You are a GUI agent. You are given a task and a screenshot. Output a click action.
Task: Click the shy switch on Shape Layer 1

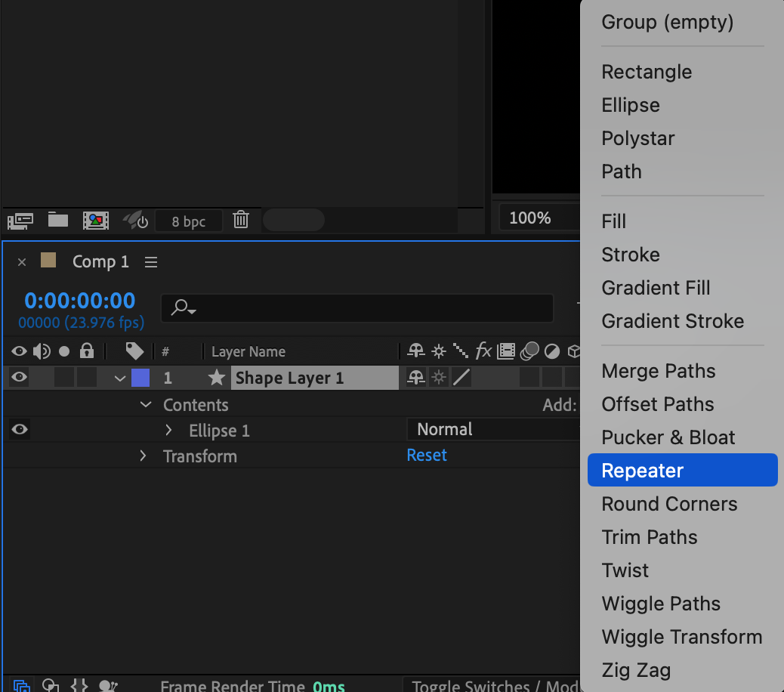click(415, 378)
